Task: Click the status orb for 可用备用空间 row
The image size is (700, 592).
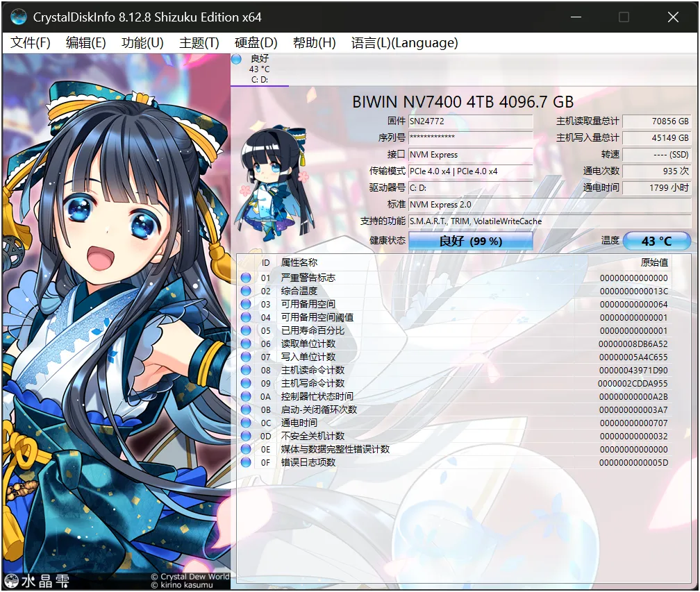Action: 246,304
